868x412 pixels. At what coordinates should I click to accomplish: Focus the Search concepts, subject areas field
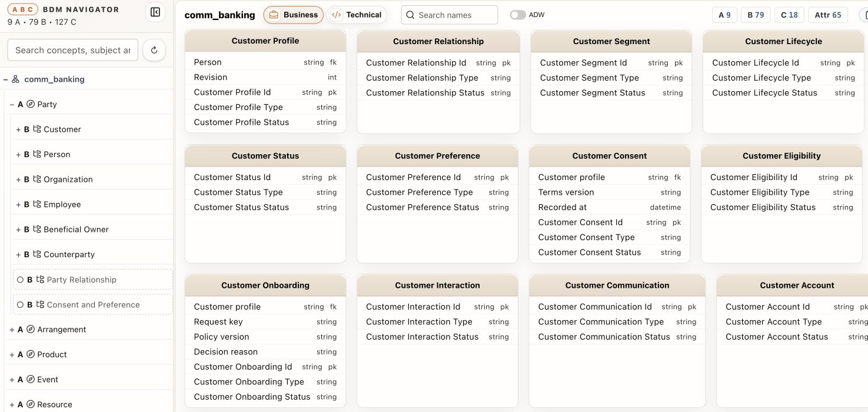pyautogui.click(x=73, y=50)
